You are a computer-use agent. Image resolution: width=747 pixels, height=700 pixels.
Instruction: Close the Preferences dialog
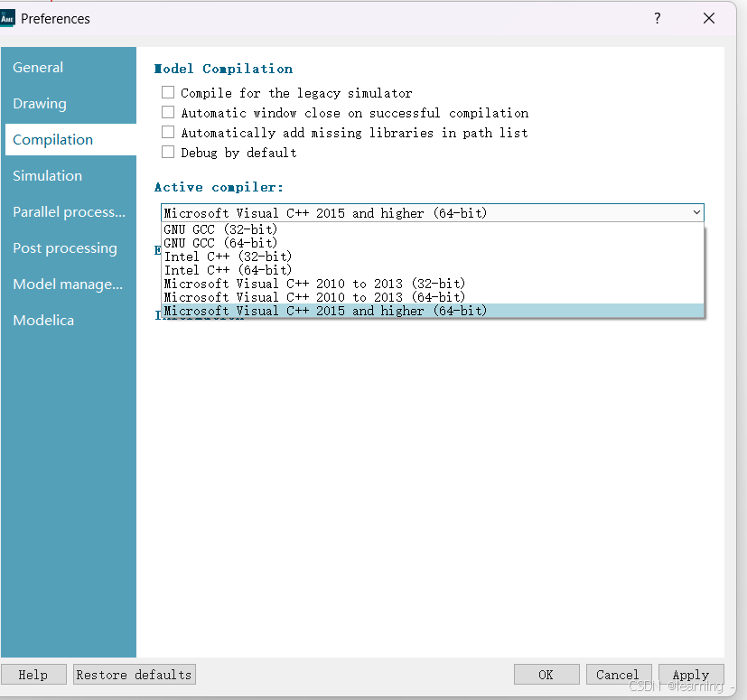[x=709, y=19]
